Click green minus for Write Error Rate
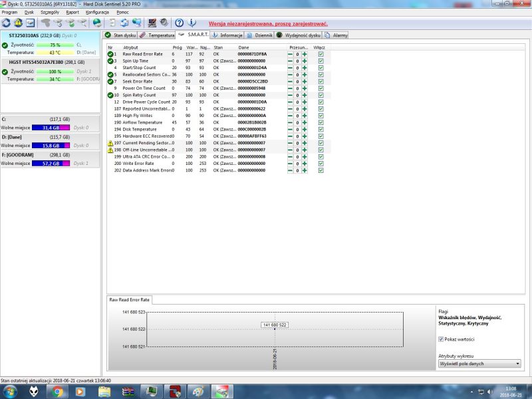Image resolution: width=532 pixels, height=399 pixels. point(290,164)
